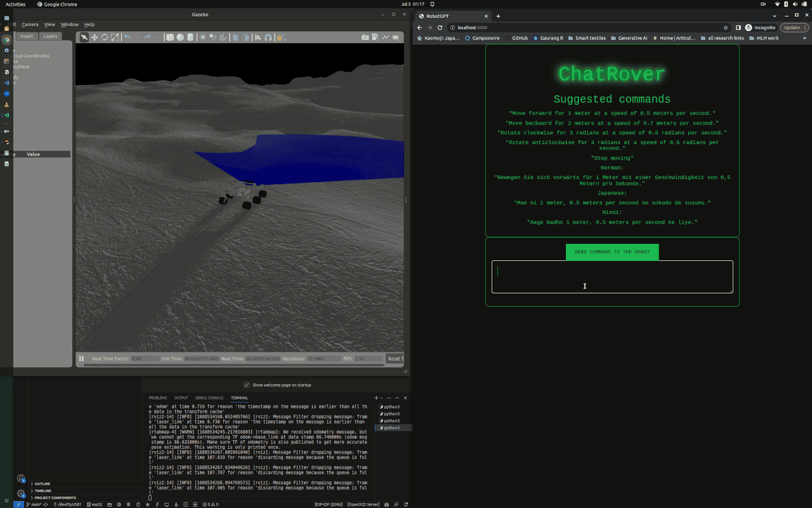Image resolution: width=812 pixels, height=508 pixels.
Task: Open Chrome side panel icon
Action: coord(738,27)
